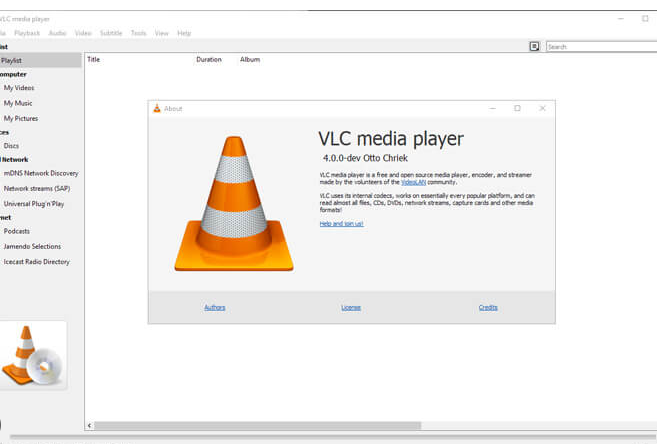Close the About dialog
This screenshot has height=444, width=657.
tap(542, 108)
